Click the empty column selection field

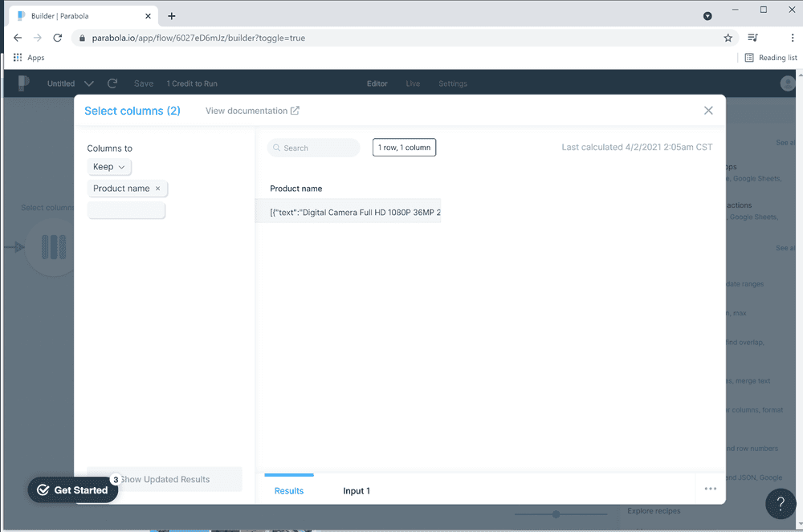[126, 210]
